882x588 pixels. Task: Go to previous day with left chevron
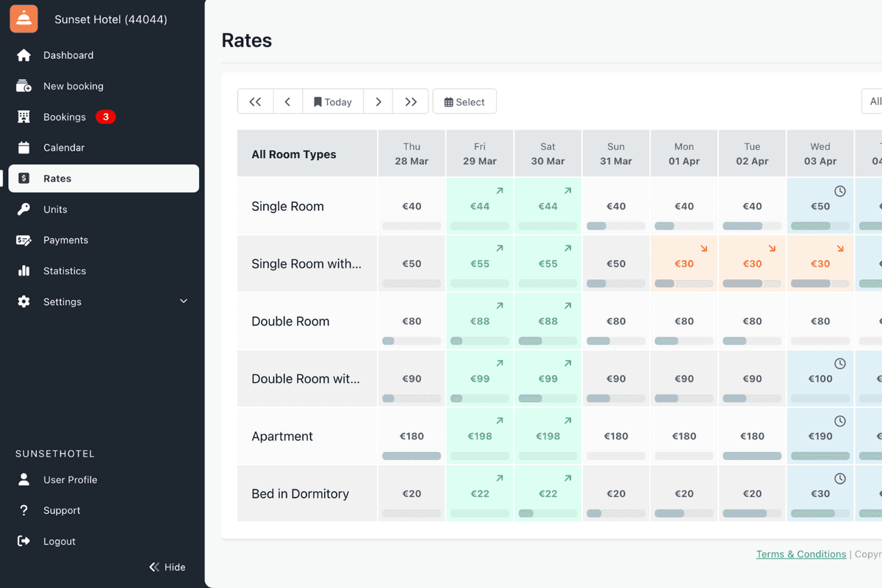[287, 102]
